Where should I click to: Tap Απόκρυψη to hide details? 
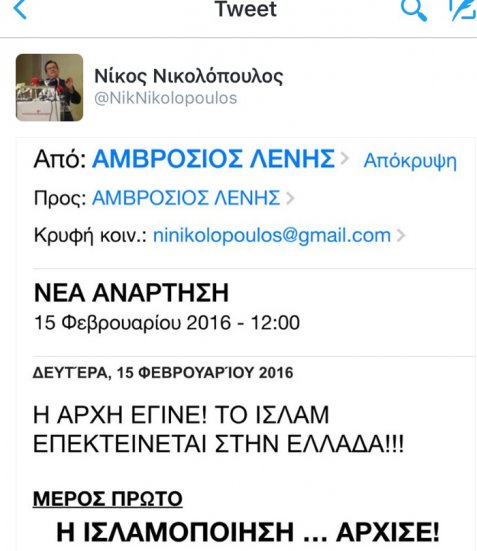(x=410, y=162)
